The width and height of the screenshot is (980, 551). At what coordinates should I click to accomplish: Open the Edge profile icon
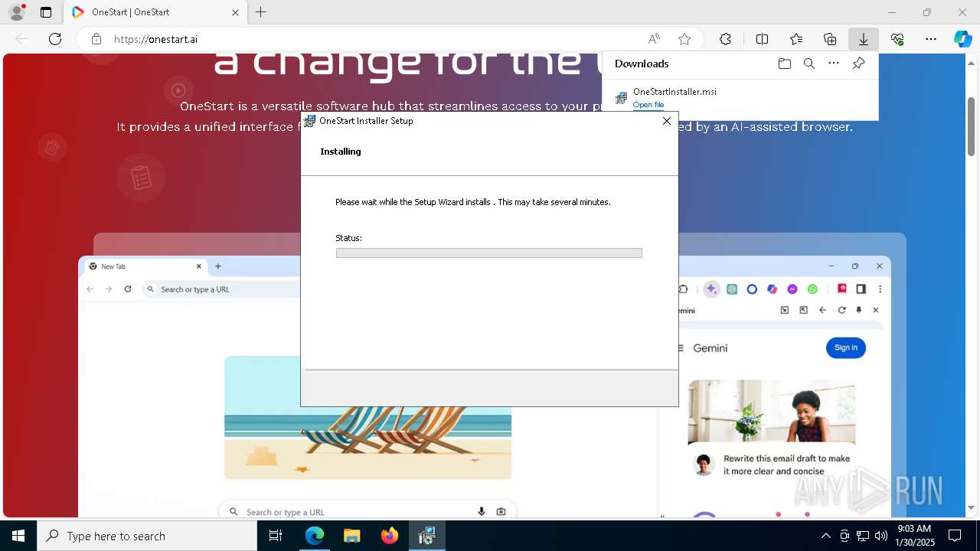pyautogui.click(x=17, y=12)
